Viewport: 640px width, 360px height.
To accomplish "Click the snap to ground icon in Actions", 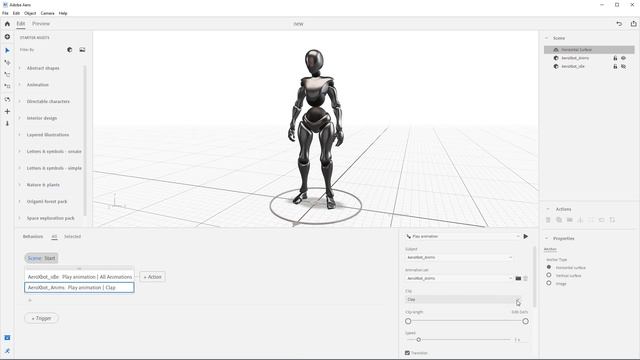I will 580,220.
